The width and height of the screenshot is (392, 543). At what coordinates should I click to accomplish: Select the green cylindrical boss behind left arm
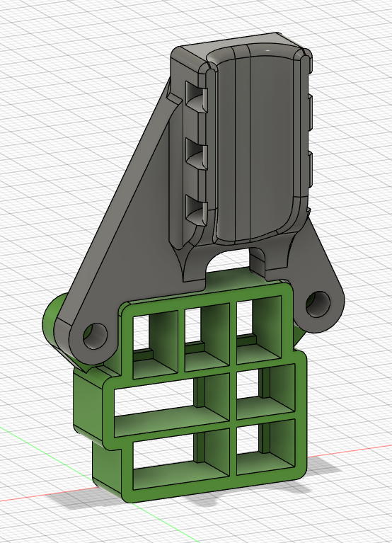pos(52,319)
